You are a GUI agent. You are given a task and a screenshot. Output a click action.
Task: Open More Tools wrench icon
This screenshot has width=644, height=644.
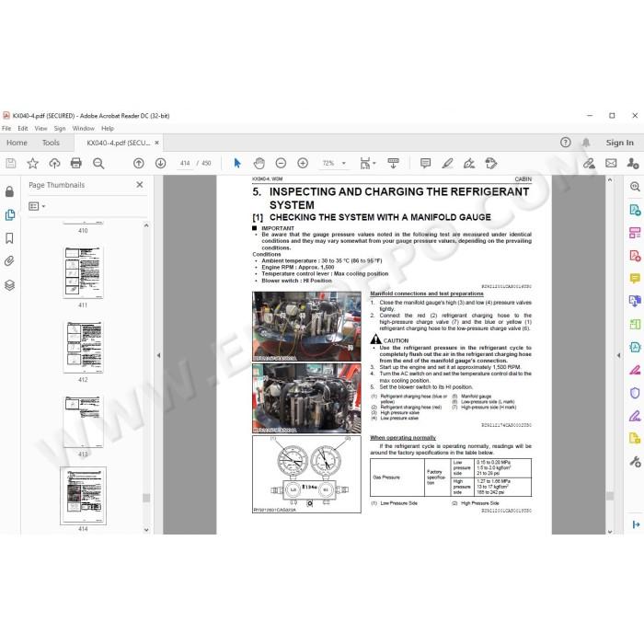635,462
